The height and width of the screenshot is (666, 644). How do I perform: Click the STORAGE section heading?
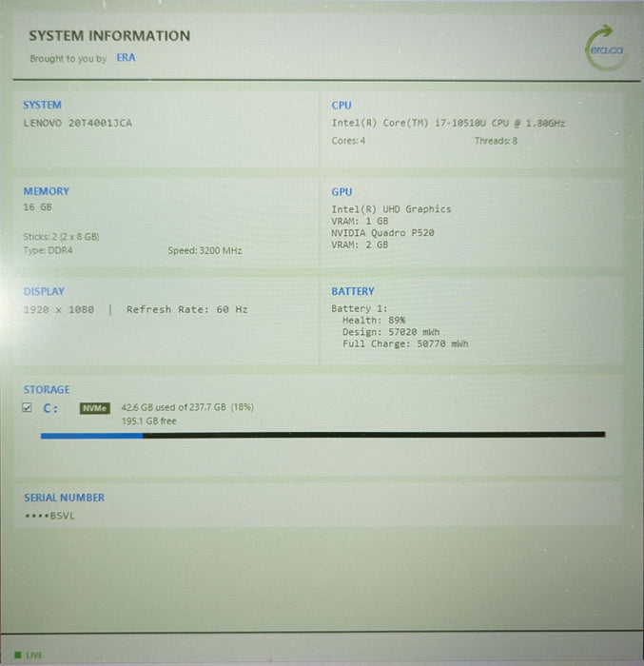(x=47, y=389)
